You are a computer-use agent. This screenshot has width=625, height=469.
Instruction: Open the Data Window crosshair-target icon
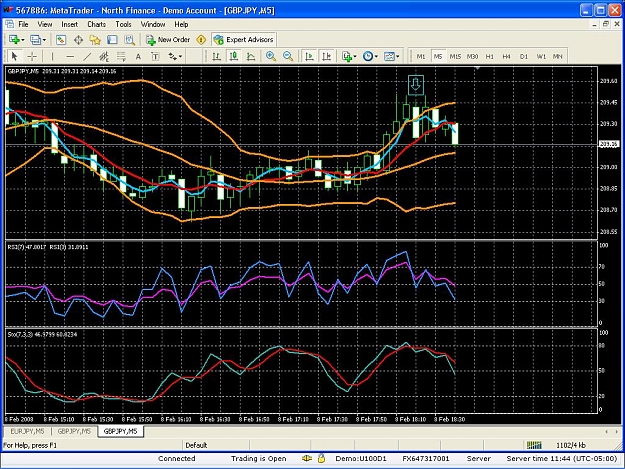pyautogui.click(x=78, y=39)
